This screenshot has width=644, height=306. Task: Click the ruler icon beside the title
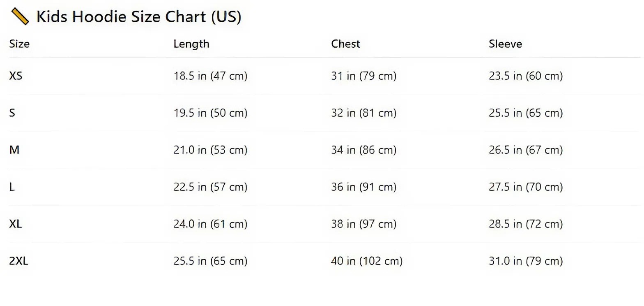tap(20, 17)
